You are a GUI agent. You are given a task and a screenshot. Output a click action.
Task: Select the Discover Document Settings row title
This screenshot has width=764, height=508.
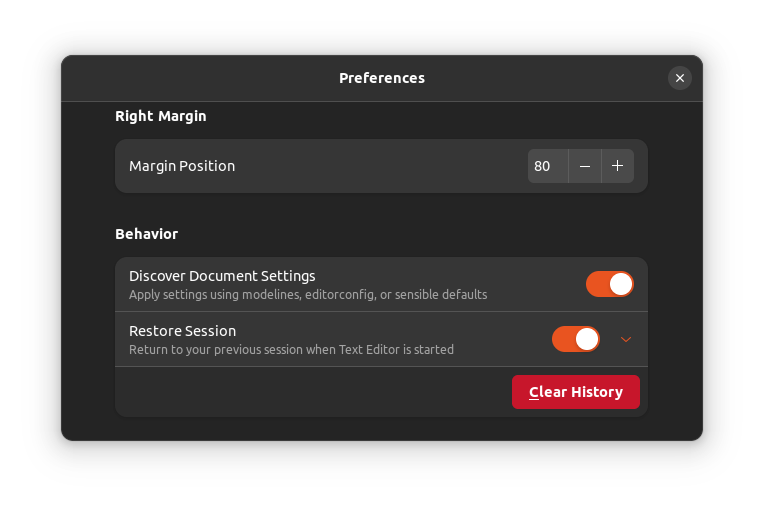coord(222,276)
